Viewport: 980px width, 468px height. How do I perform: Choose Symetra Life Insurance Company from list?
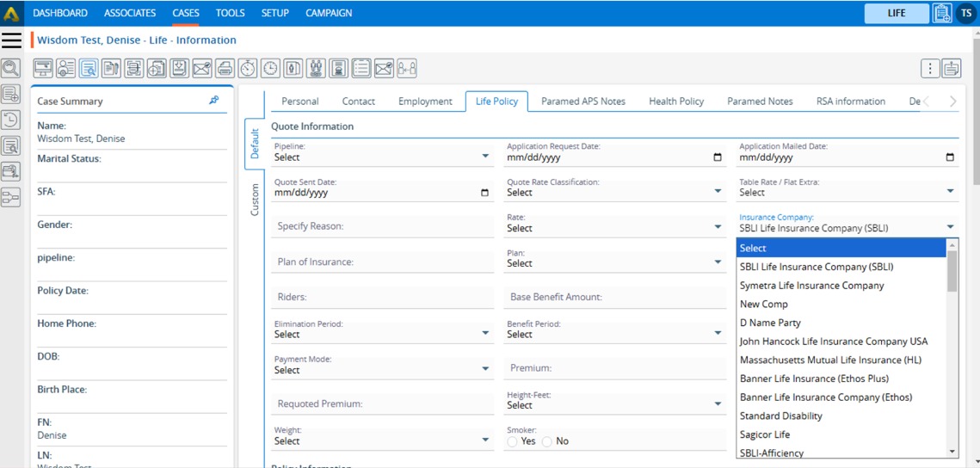[811, 286]
